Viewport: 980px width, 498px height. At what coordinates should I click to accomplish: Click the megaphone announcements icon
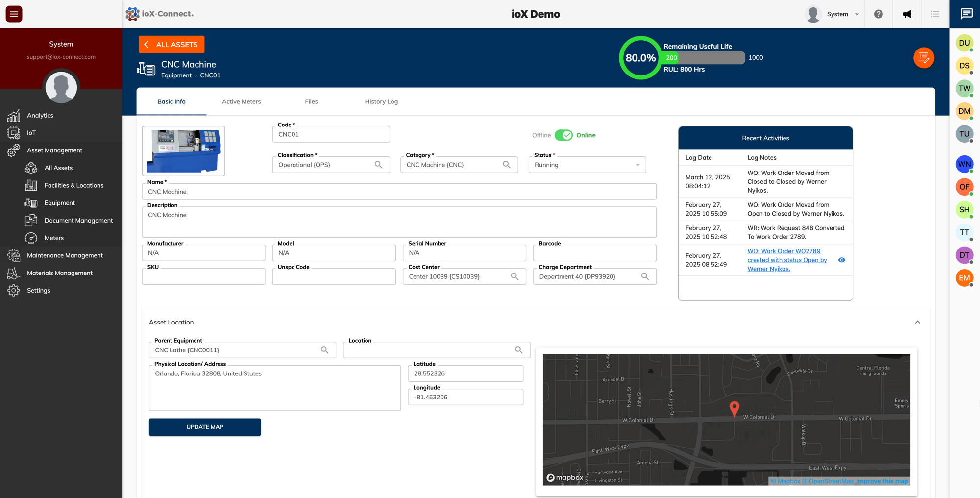click(907, 14)
